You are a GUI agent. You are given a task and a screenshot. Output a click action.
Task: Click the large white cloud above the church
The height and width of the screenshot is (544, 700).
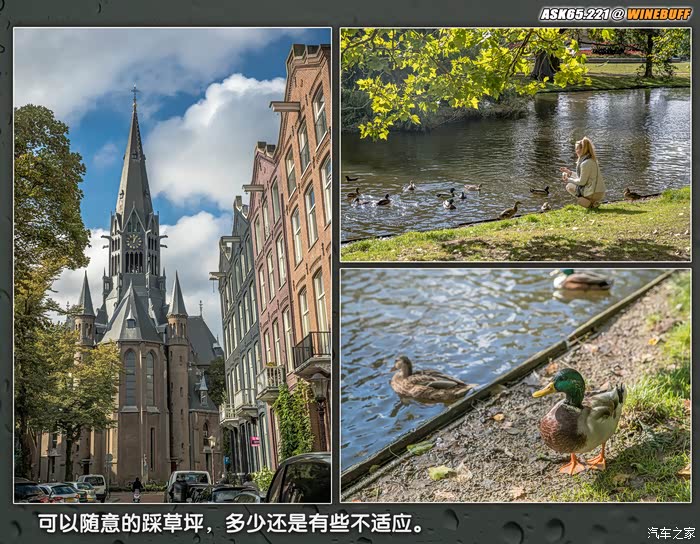tap(215, 140)
